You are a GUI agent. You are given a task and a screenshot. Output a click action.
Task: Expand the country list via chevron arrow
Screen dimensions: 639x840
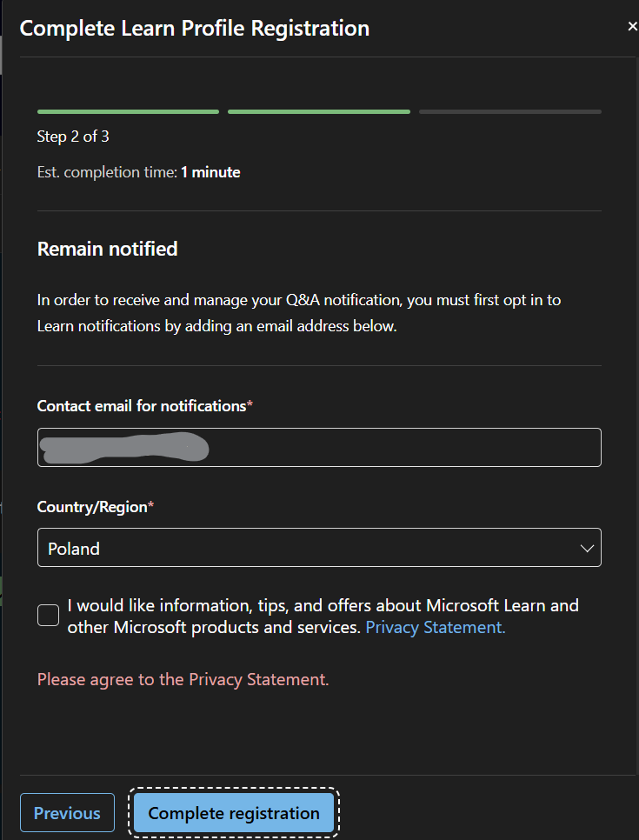pyautogui.click(x=587, y=549)
